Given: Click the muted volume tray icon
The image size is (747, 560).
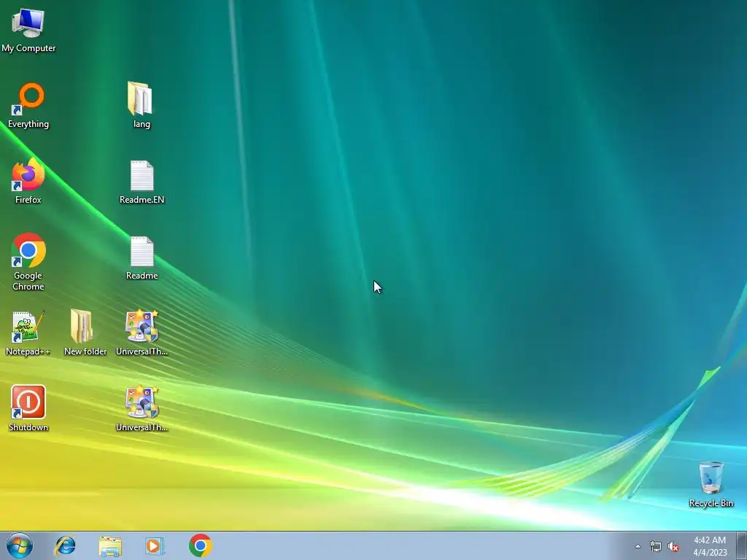Looking at the screenshot, I should point(673,546).
